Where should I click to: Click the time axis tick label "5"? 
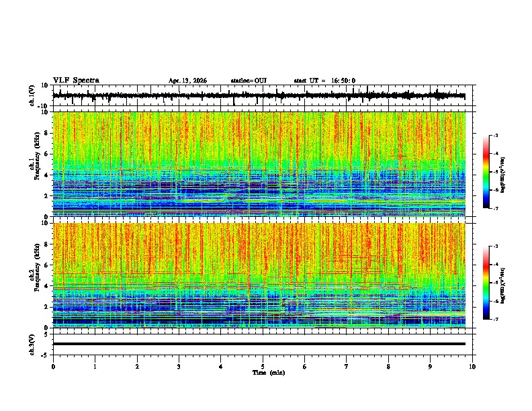point(263,367)
